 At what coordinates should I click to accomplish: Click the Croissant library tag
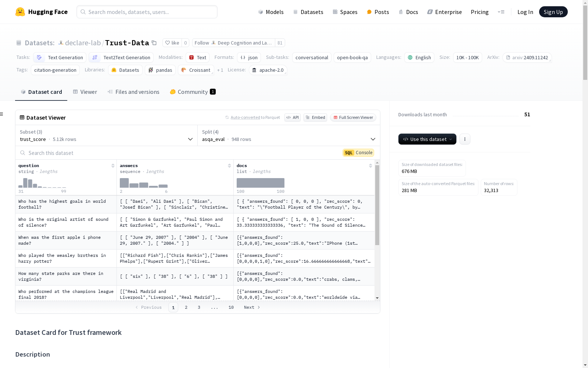click(x=196, y=70)
